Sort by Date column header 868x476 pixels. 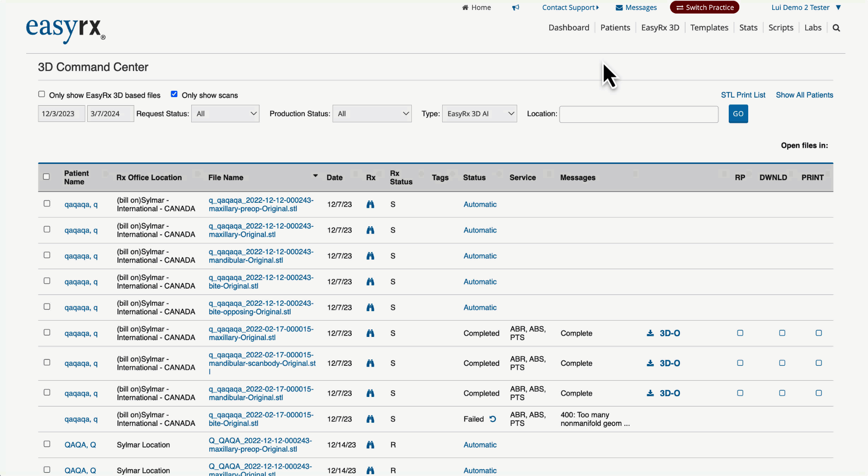point(335,178)
